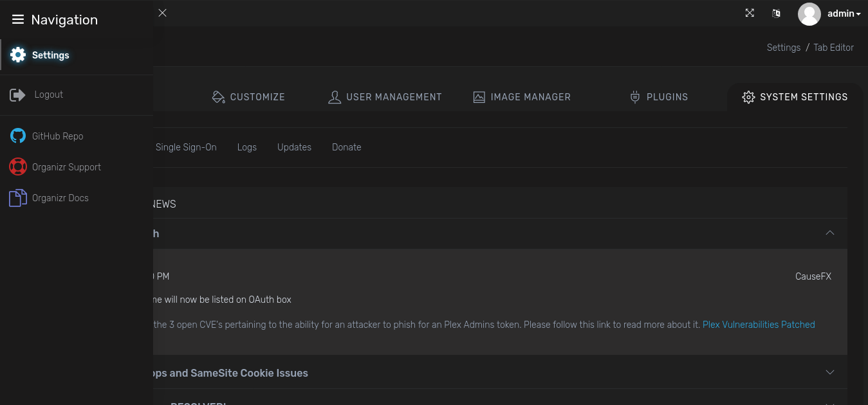Select the User Management icon
Screen dimensions: 868x405
pos(335,96)
